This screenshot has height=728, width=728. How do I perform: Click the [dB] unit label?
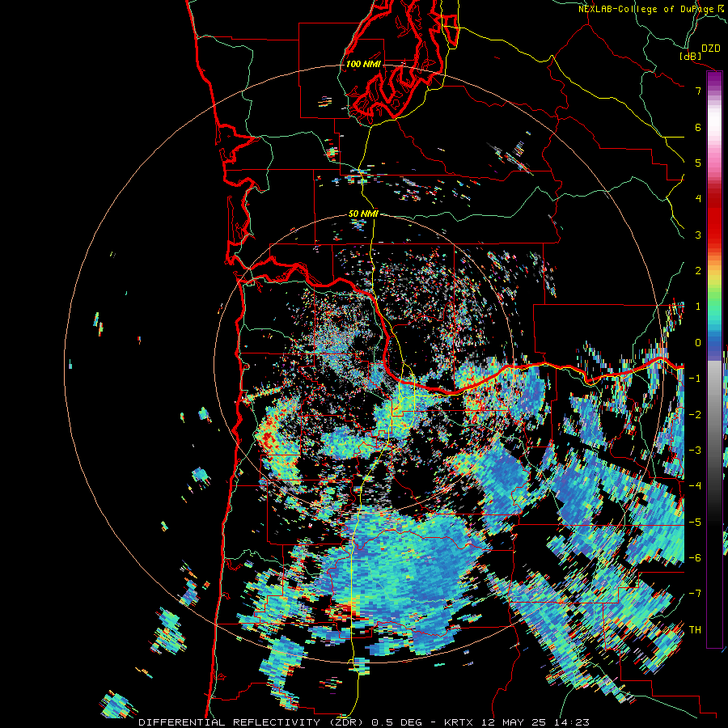[691, 56]
